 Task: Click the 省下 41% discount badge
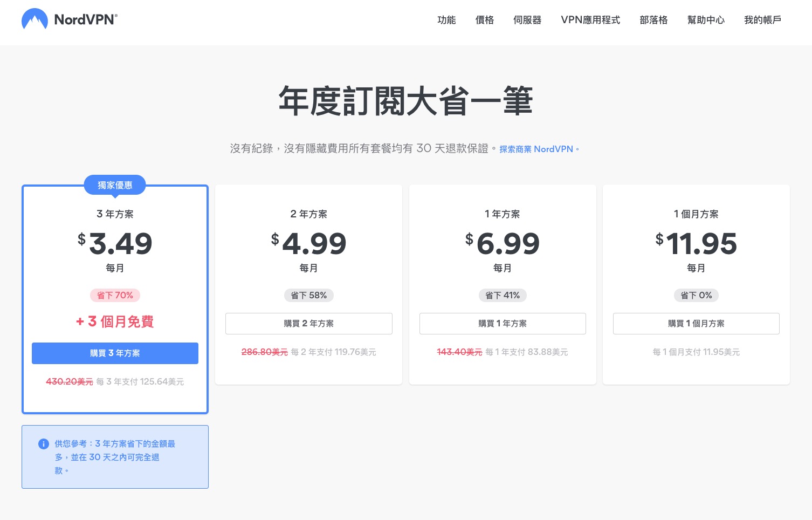503,296
